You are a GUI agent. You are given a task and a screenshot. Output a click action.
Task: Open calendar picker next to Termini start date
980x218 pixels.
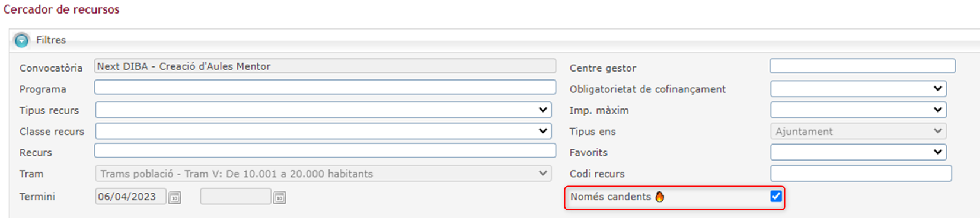pyautogui.click(x=175, y=197)
